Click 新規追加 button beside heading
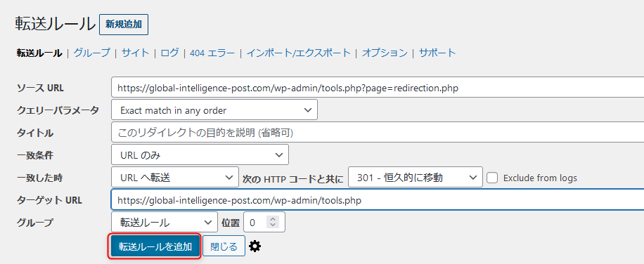Screen dimensions: 644x264 (x=124, y=25)
